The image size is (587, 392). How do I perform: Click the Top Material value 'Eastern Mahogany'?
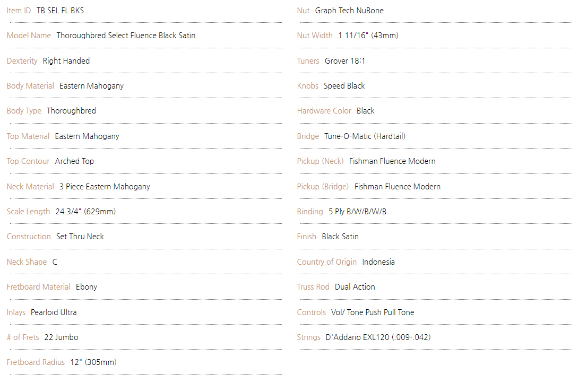[87, 136]
